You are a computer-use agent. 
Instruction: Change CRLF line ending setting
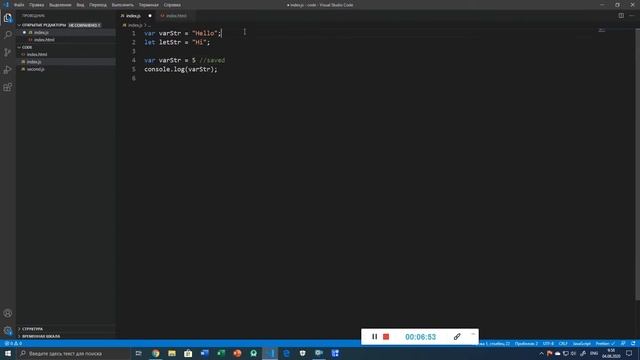pyautogui.click(x=563, y=344)
